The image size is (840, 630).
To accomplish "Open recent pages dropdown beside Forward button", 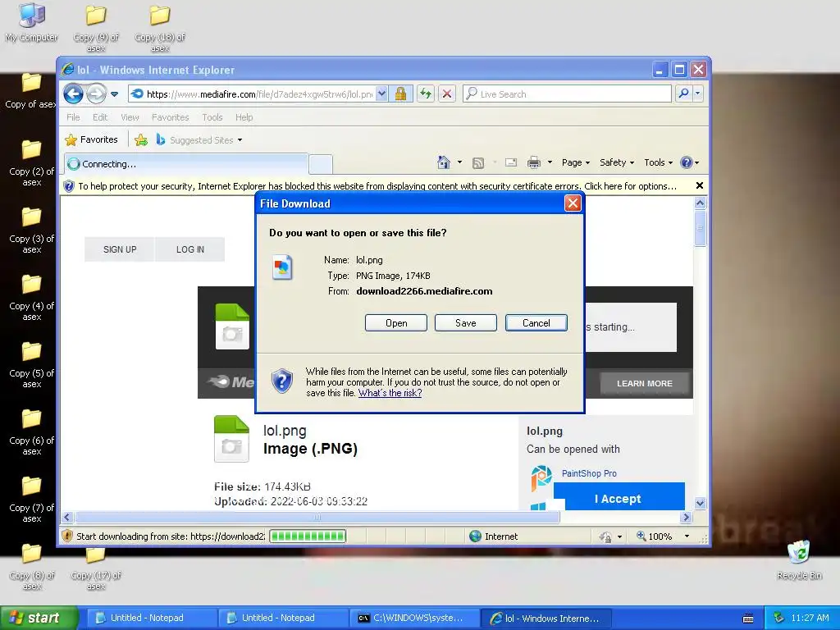I will pyautogui.click(x=114, y=94).
